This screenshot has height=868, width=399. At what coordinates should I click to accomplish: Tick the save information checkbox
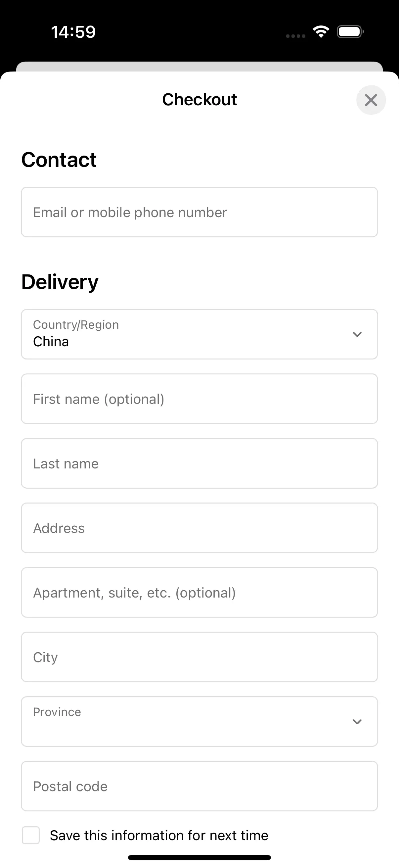pos(31,835)
